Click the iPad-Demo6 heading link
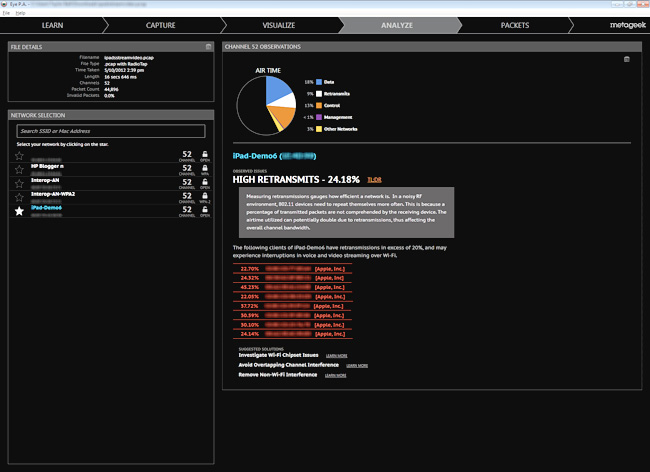The image size is (650, 472). pyautogui.click(x=274, y=156)
